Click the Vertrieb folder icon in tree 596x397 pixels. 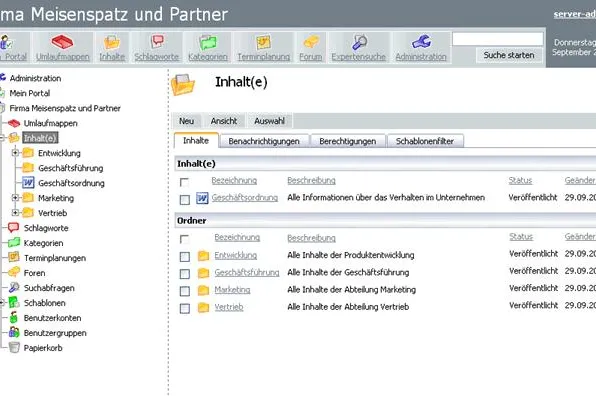(x=28, y=213)
